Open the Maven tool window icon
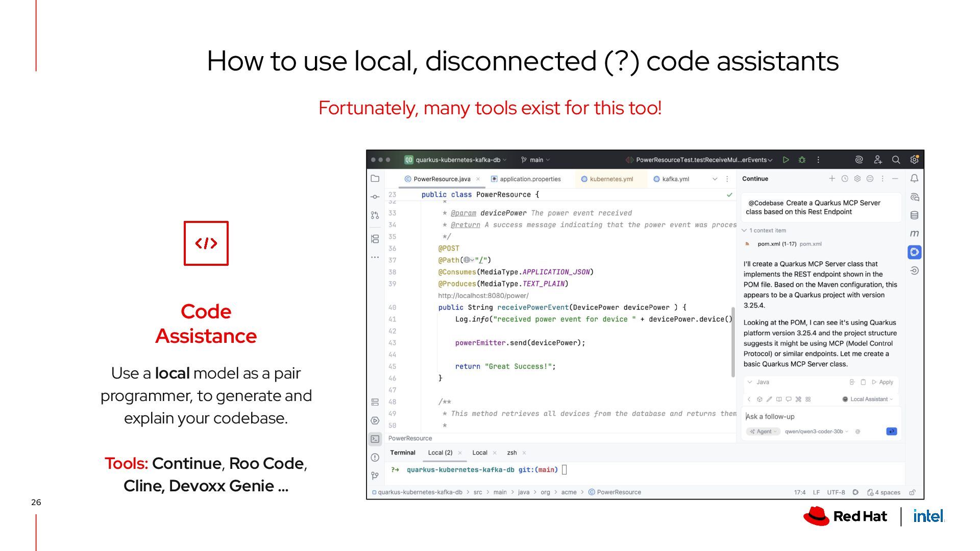 pyautogui.click(x=914, y=234)
